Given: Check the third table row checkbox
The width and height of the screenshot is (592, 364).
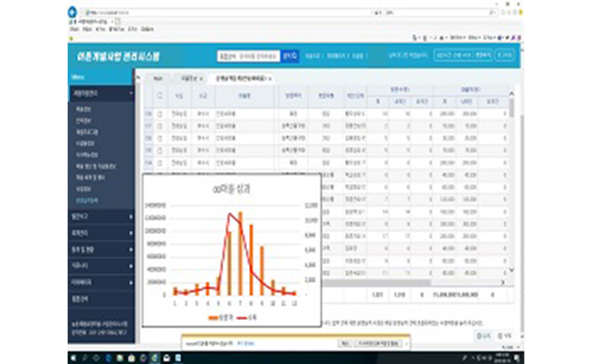Looking at the screenshot, I should pyautogui.click(x=159, y=138).
